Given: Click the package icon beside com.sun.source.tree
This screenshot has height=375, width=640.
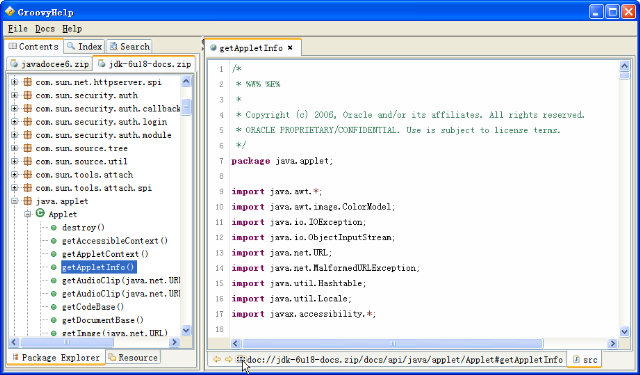Looking at the screenshot, I should (x=27, y=148).
